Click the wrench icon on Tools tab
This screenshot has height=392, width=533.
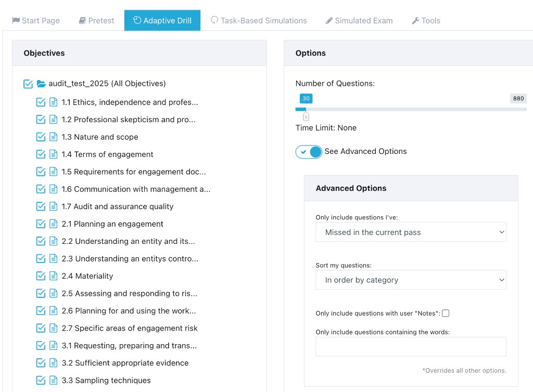click(415, 21)
